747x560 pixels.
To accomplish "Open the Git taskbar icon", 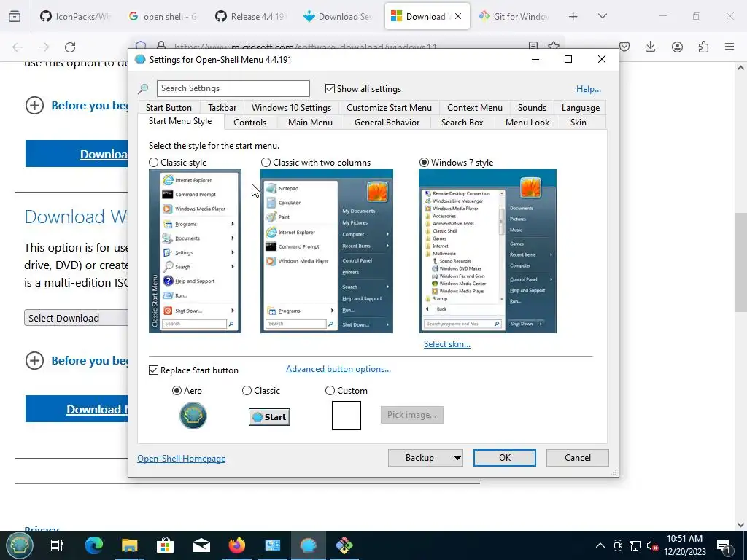I will coord(344,545).
